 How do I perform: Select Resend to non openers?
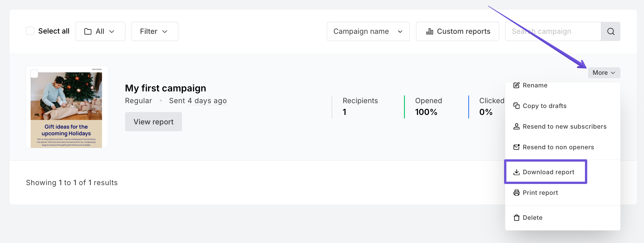[x=563, y=147]
